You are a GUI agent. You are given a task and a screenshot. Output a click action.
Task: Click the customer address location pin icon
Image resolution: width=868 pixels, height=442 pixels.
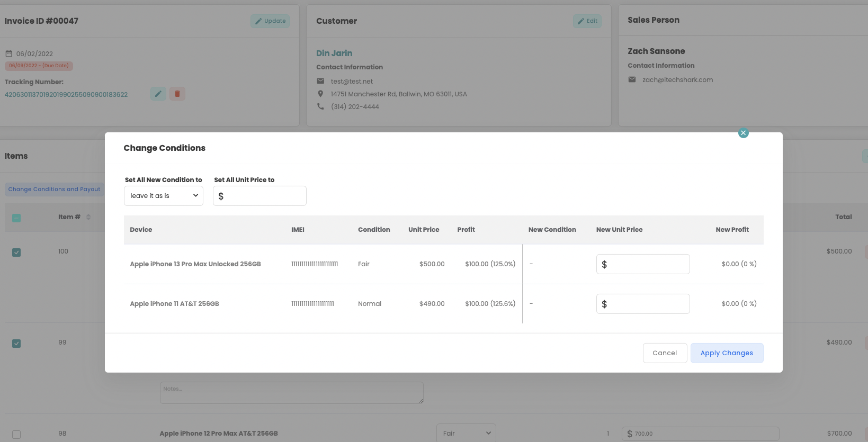320,94
